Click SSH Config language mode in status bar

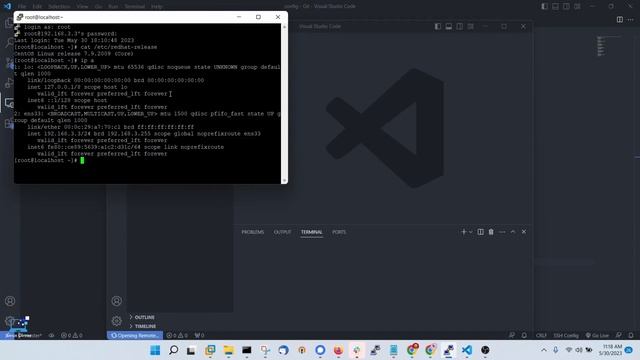pos(566,336)
